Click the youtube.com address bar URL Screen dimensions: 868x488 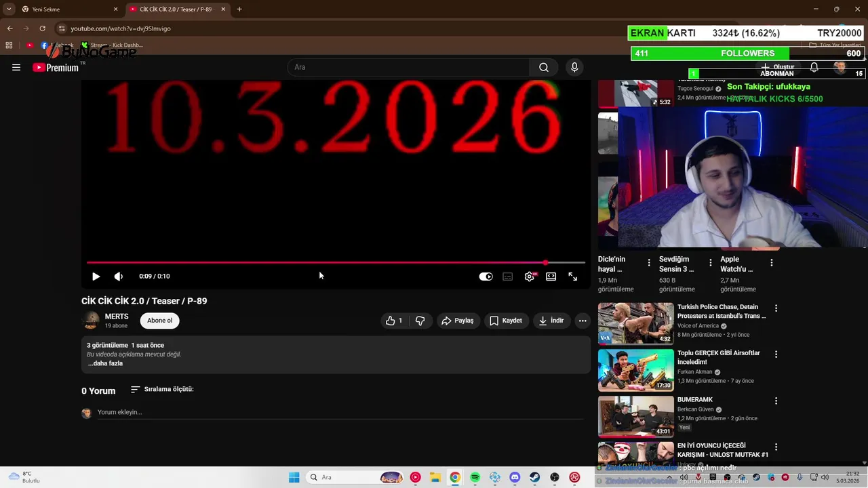(x=121, y=28)
